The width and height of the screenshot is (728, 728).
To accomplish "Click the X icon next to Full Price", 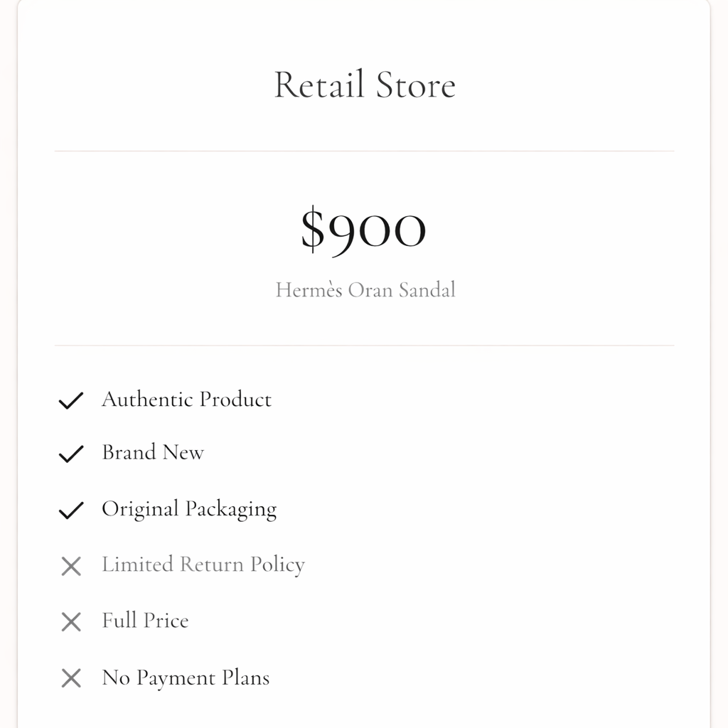I will coord(71,622).
